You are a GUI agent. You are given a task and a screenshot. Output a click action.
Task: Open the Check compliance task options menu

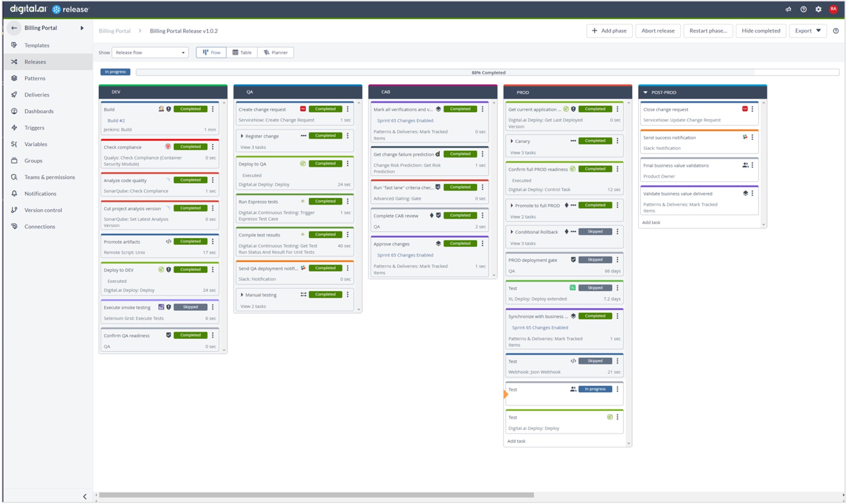[x=213, y=147]
